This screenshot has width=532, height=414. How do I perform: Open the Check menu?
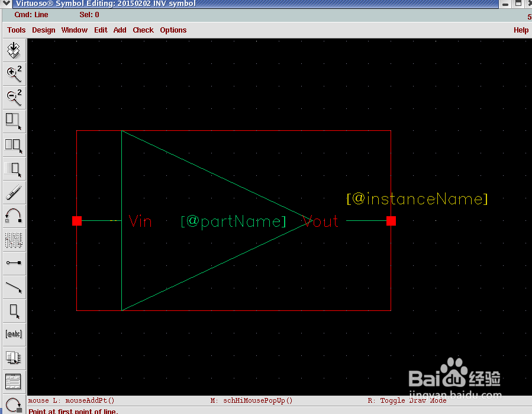(x=143, y=30)
